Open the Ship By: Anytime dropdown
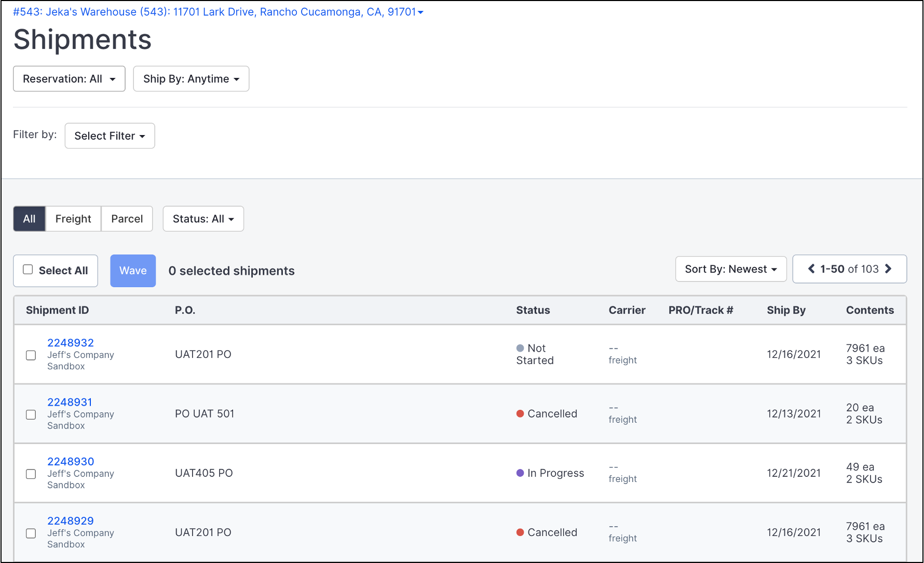This screenshot has height=563, width=924. coord(191,78)
